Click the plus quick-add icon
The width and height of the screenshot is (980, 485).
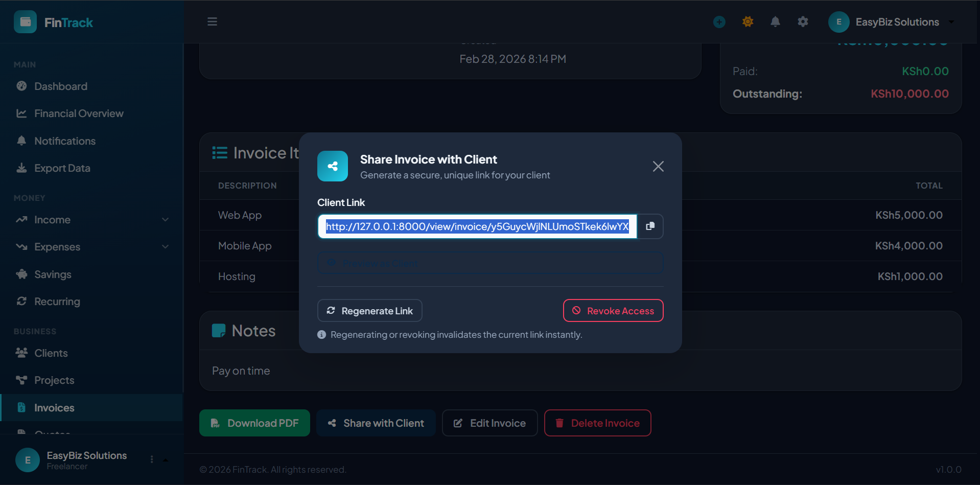(x=719, y=21)
